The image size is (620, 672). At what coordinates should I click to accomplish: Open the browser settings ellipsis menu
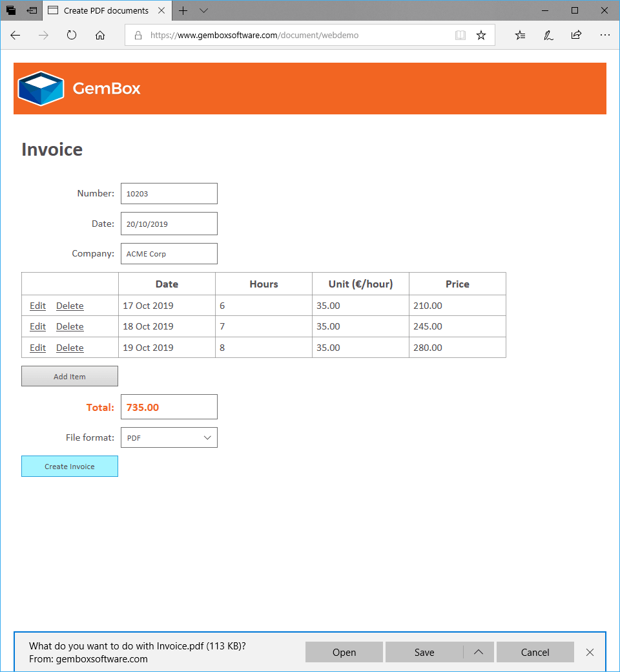click(x=604, y=36)
